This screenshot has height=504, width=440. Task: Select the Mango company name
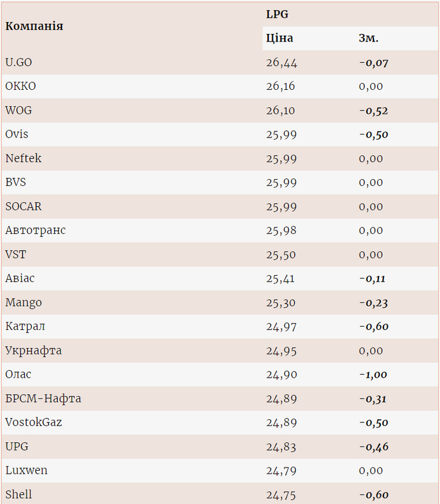(x=23, y=302)
